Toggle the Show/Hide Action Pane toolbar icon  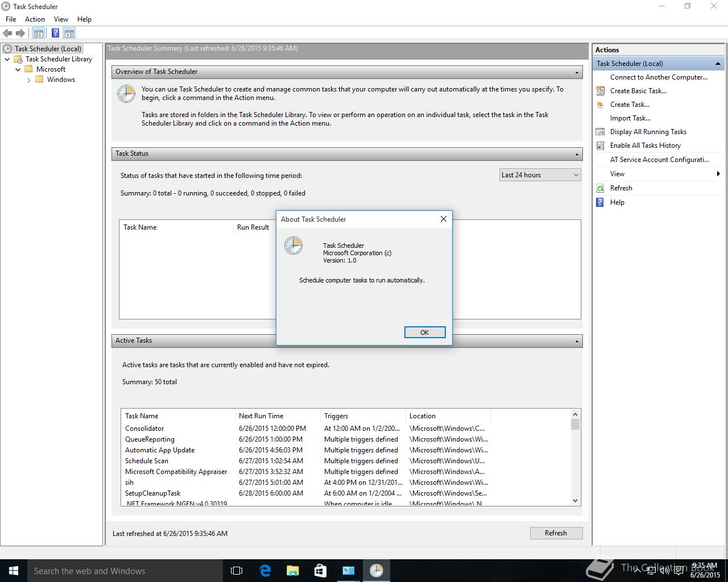pos(69,34)
